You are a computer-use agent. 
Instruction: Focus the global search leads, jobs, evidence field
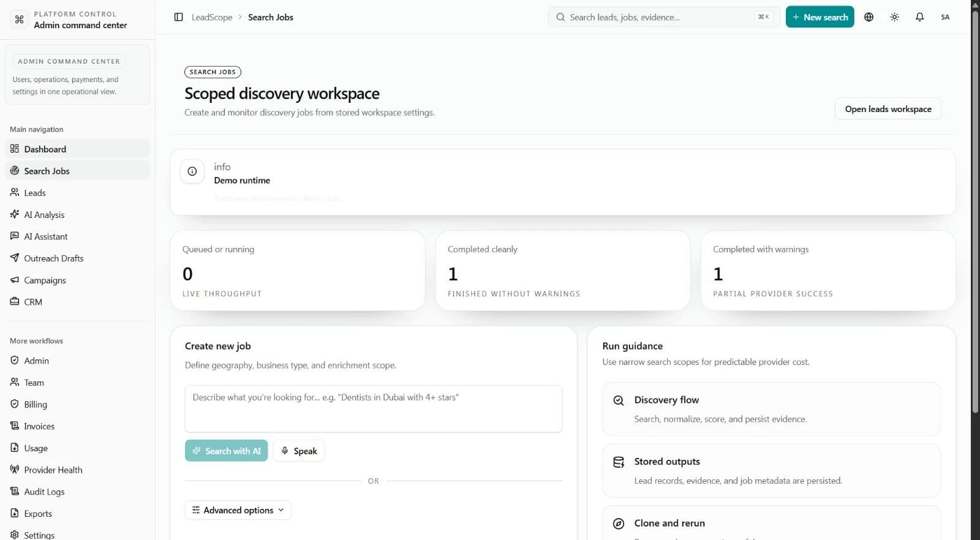664,17
